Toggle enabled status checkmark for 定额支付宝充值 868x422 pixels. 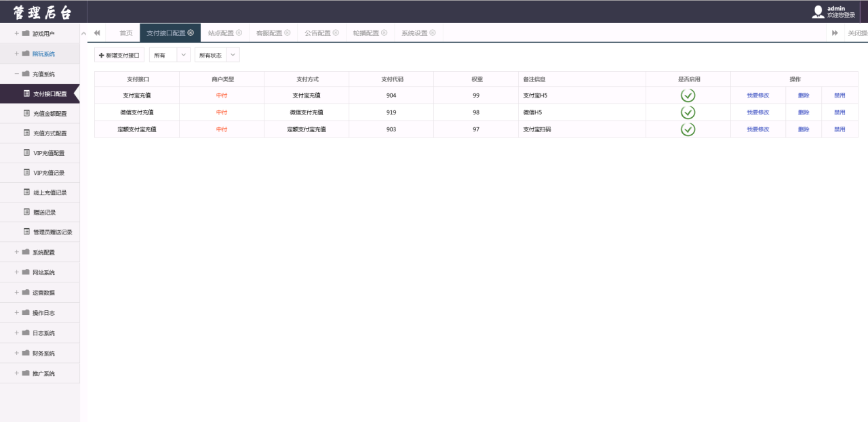click(x=688, y=129)
